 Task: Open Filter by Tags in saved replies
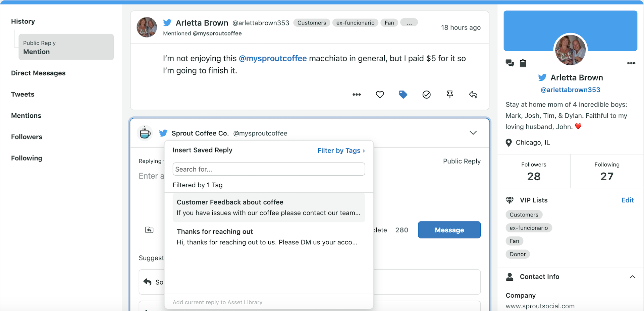(x=341, y=150)
